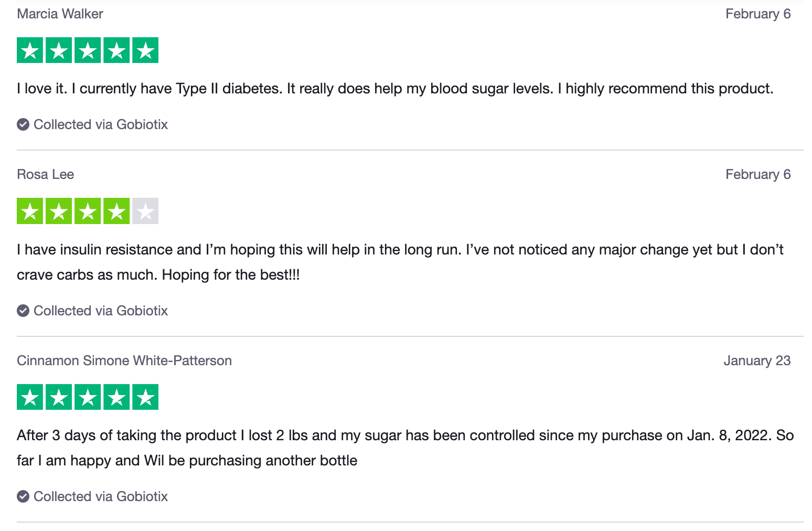Click 'Collected via Gobiotix' under Rosa Lee's review
The image size is (812, 531).
tap(101, 311)
